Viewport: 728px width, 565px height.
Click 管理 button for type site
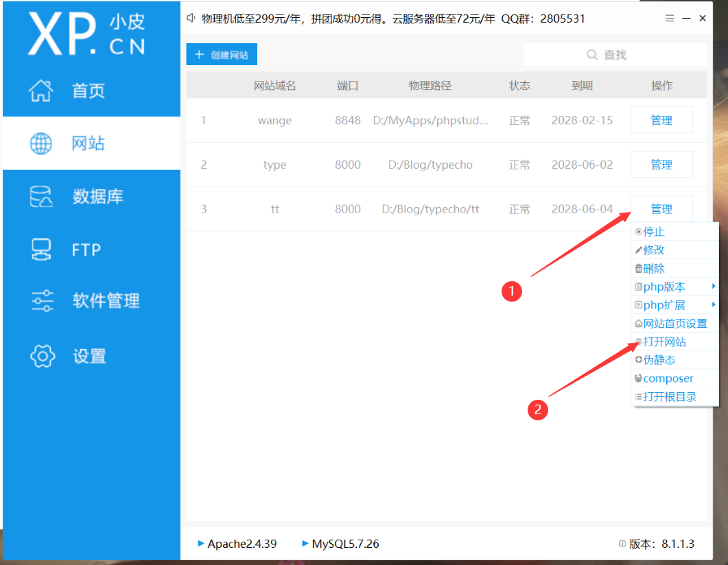[661, 165]
